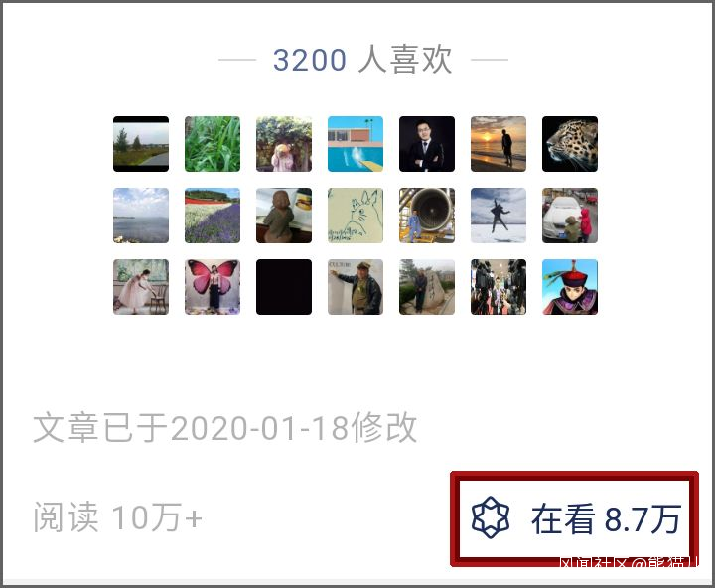Click the 在看 8.7万 button
Screen dimensions: 715x588
[x=576, y=518]
